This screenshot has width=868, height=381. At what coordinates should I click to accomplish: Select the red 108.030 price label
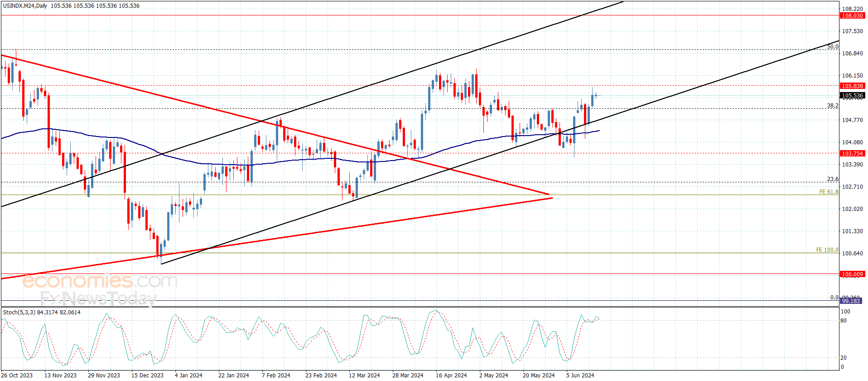tap(852, 16)
